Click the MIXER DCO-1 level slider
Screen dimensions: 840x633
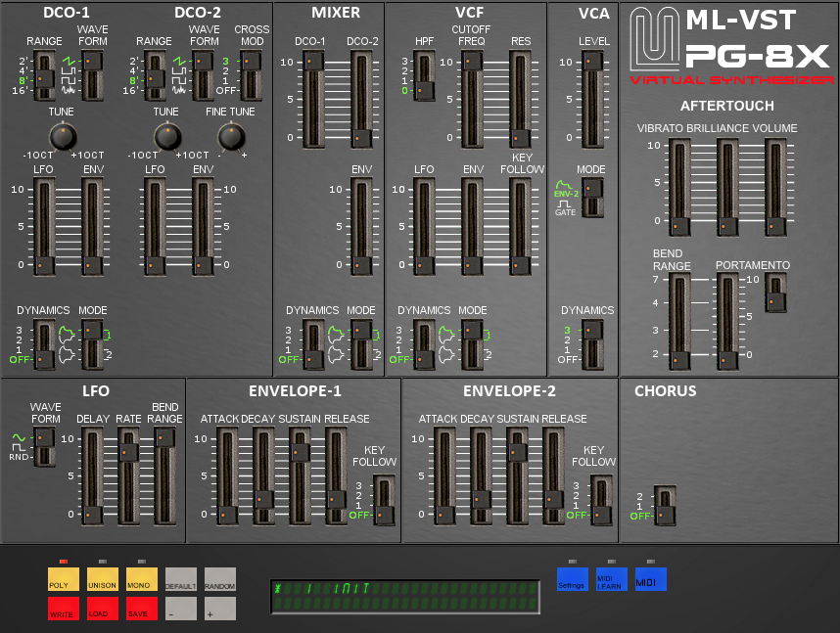pyautogui.click(x=313, y=100)
